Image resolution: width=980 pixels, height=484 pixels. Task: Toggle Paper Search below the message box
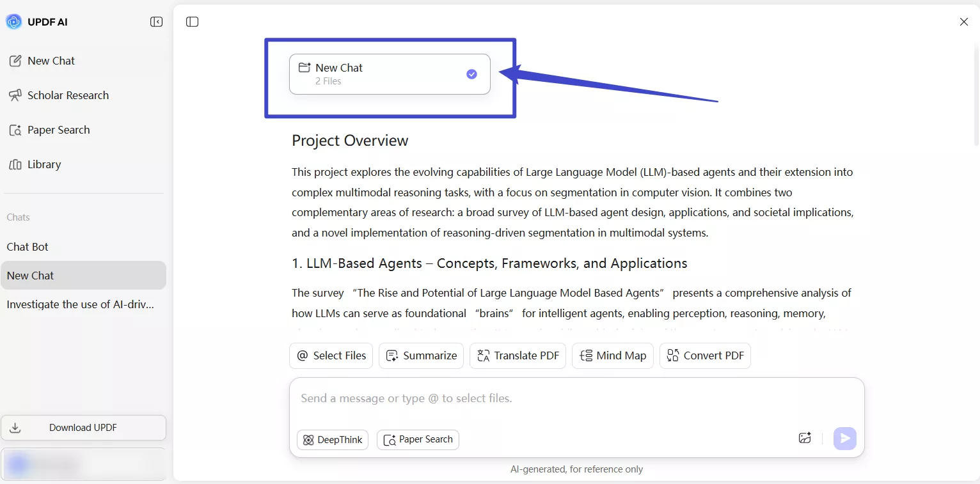coord(418,440)
